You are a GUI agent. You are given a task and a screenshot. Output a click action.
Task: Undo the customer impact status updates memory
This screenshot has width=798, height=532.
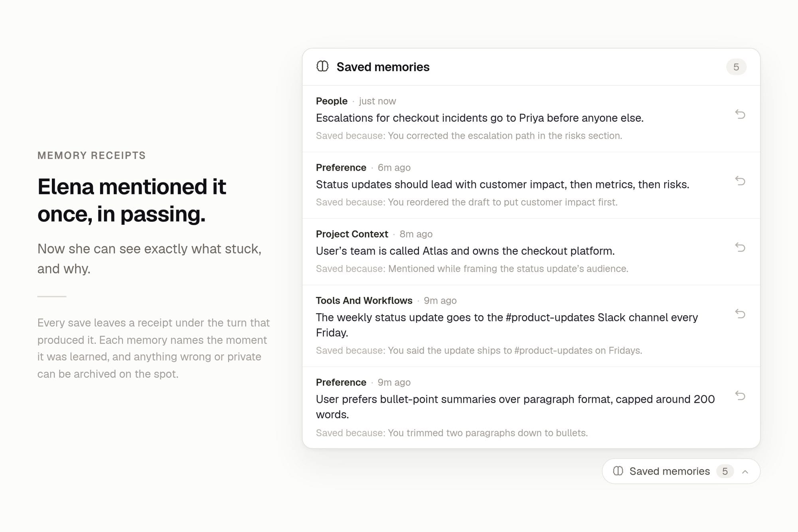tap(740, 181)
